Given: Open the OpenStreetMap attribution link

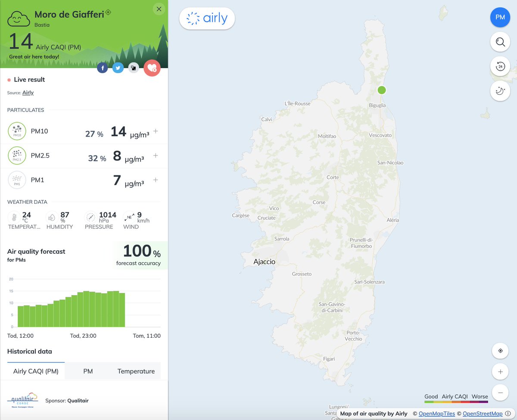Looking at the screenshot, I should tap(483, 414).
